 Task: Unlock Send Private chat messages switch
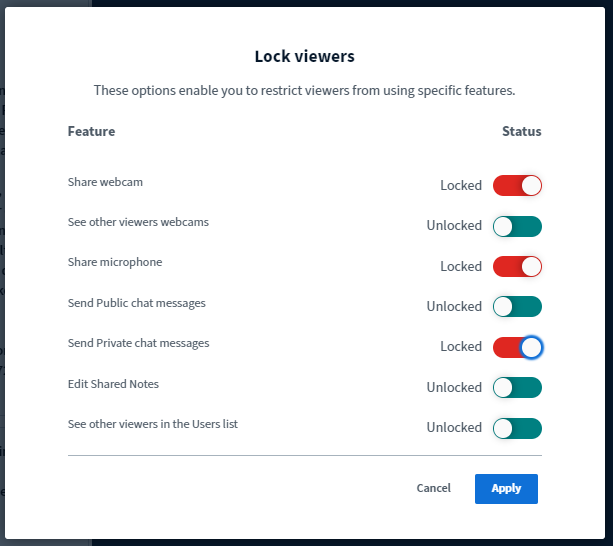point(517,347)
